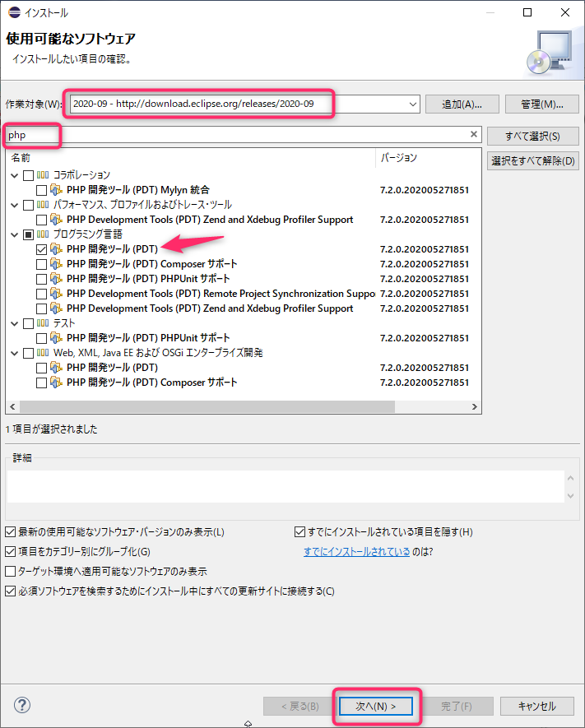Click details pane scroll up arrow
The image size is (585, 728).
[x=571, y=478]
